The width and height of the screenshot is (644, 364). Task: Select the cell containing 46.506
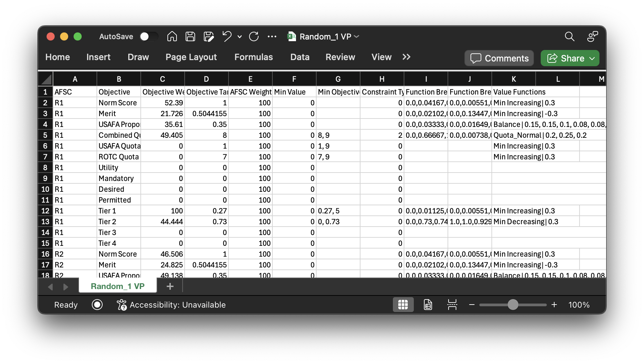[163, 254]
